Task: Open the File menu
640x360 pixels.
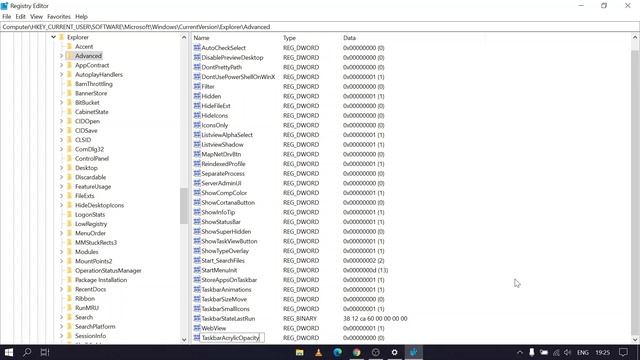Action: coord(7,17)
